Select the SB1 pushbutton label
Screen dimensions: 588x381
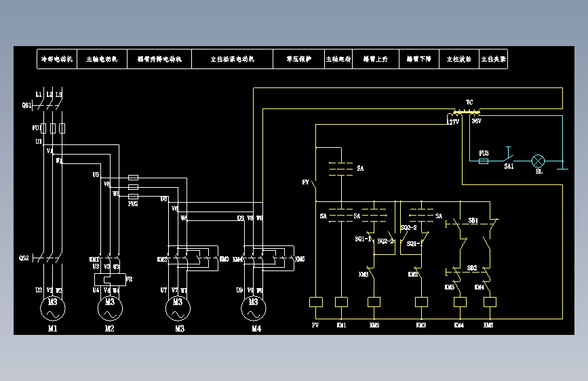(x=473, y=220)
